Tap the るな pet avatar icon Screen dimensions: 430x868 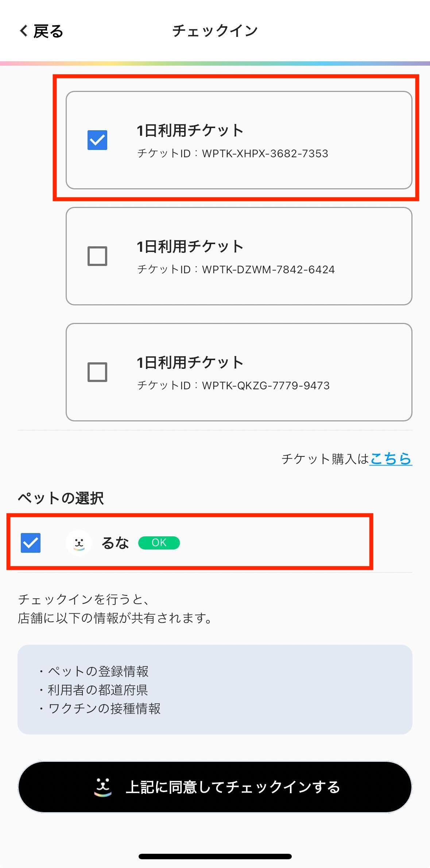79,543
